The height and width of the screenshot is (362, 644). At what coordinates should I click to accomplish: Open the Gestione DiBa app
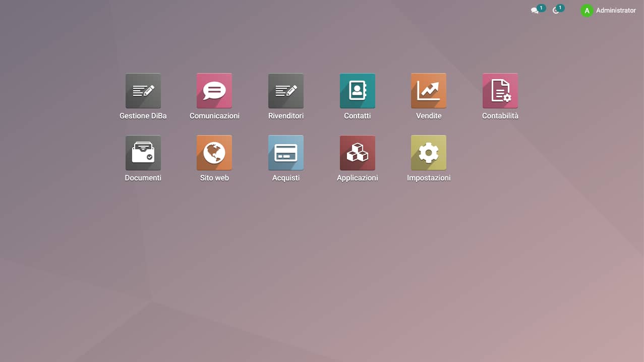pos(143,91)
